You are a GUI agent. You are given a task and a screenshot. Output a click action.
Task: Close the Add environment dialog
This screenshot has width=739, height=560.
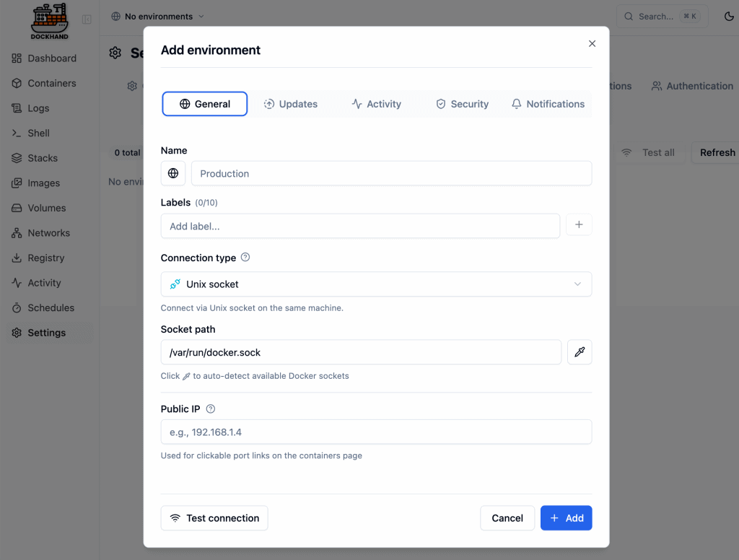click(592, 43)
